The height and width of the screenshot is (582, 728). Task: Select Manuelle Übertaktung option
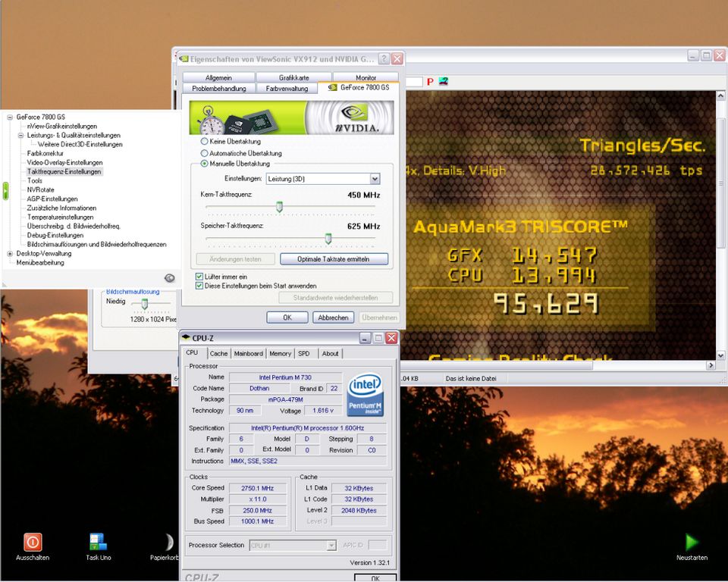(204, 164)
